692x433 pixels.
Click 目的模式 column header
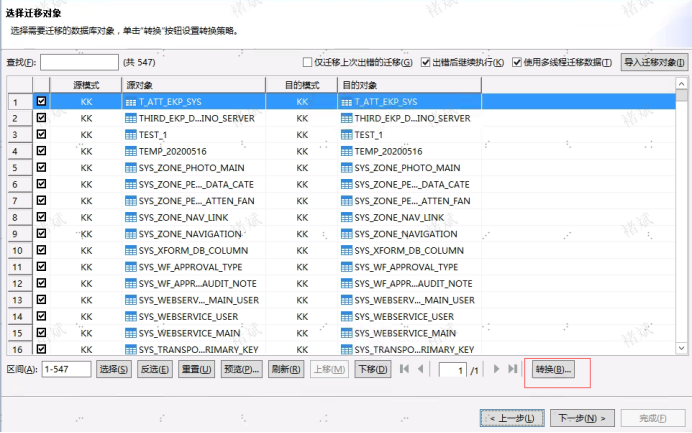[x=302, y=85]
